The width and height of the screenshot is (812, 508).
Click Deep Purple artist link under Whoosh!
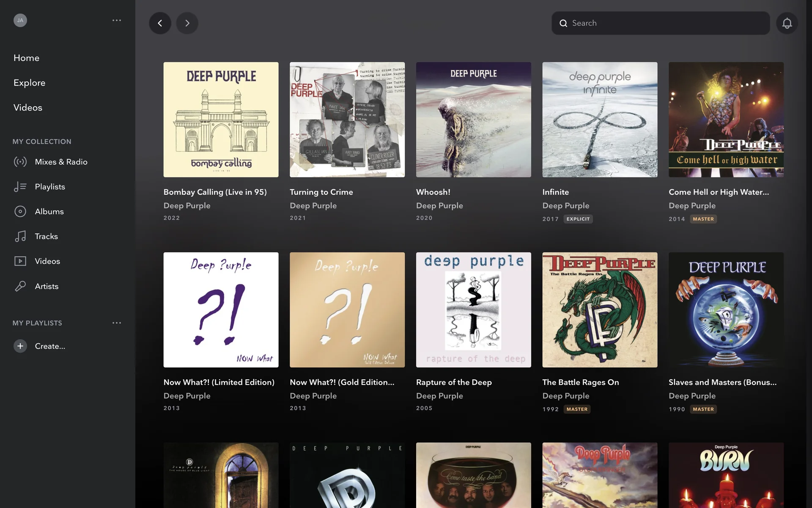tap(439, 206)
